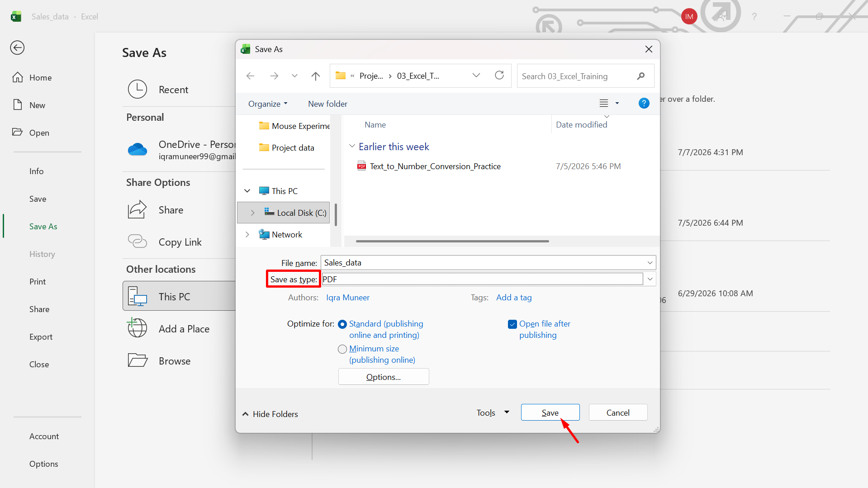Go forward in the Save As dialog
Screen dimensions: 868x488
coord(274,76)
